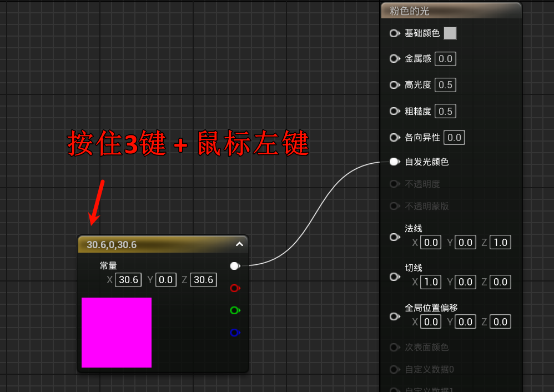Click the blue B output pin
The width and height of the screenshot is (554, 392).
234,333
